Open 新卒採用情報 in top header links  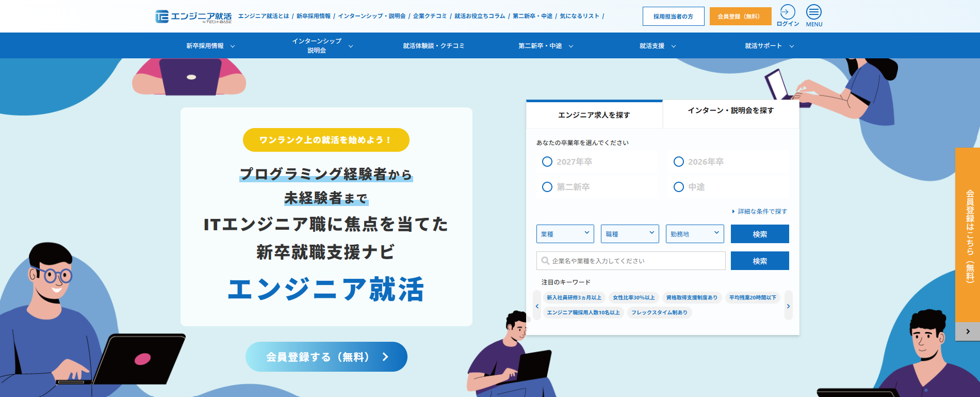click(x=314, y=16)
